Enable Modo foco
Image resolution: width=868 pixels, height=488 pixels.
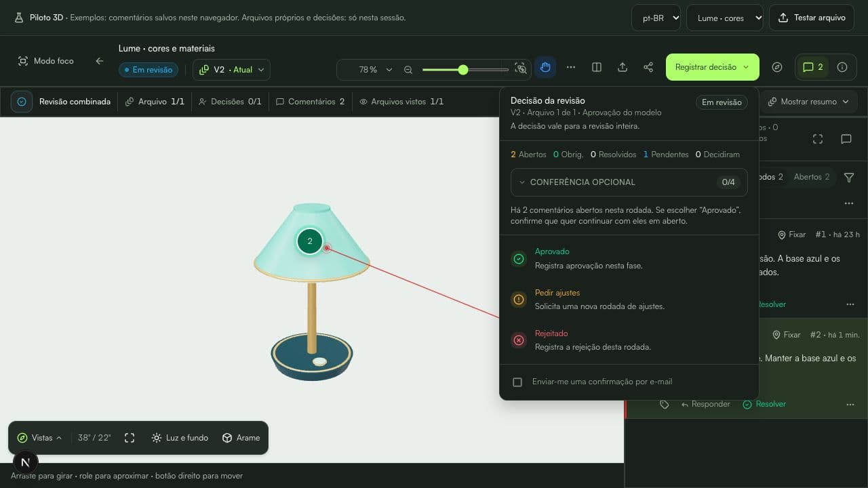coord(45,61)
